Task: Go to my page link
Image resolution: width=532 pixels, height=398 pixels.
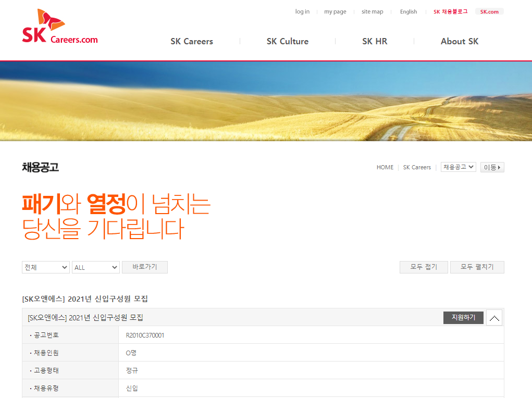Action: click(x=335, y=11)
